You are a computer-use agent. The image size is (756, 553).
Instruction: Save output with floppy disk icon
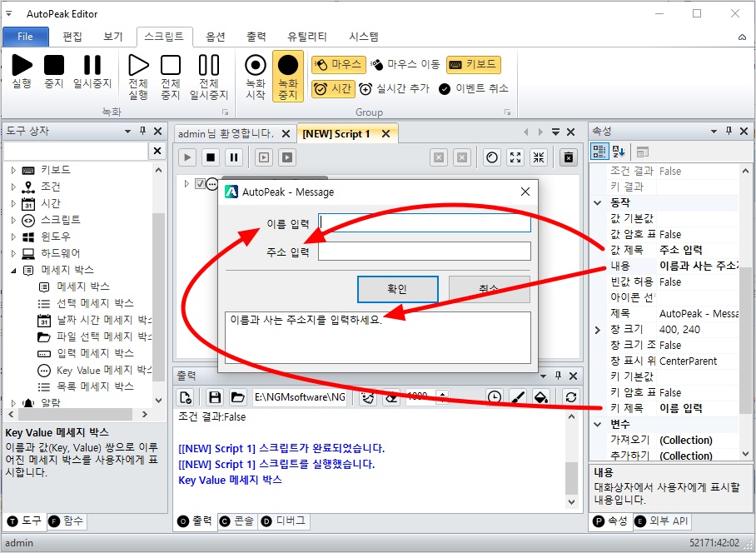215,397
